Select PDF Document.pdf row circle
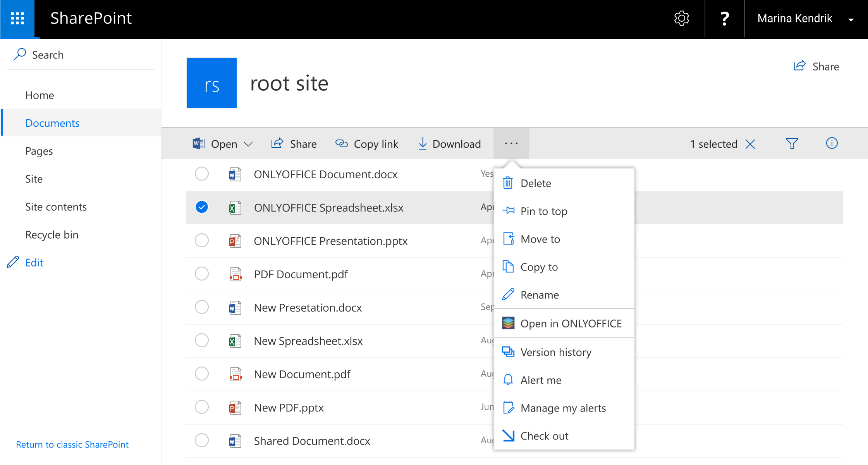 point(202,274)
